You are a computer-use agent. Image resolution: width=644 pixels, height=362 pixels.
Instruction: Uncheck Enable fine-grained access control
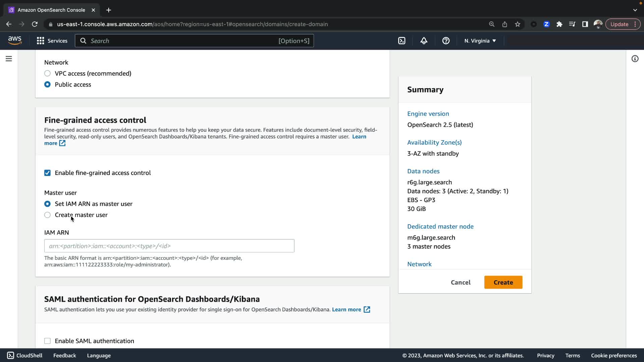[x=47, y=173]
